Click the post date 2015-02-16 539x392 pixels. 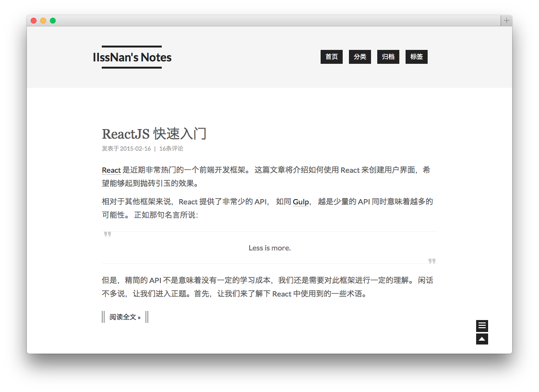click(x=135, y=149)
